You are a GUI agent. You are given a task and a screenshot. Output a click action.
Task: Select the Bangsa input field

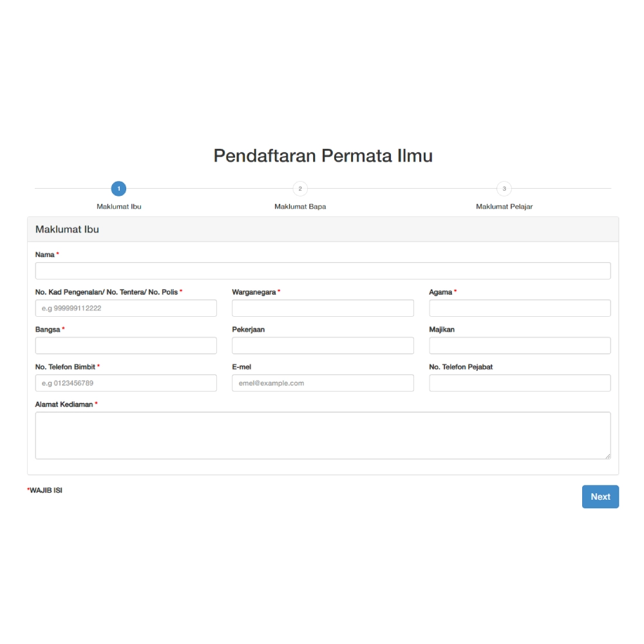pyautogui.click(x=126, y=345)
